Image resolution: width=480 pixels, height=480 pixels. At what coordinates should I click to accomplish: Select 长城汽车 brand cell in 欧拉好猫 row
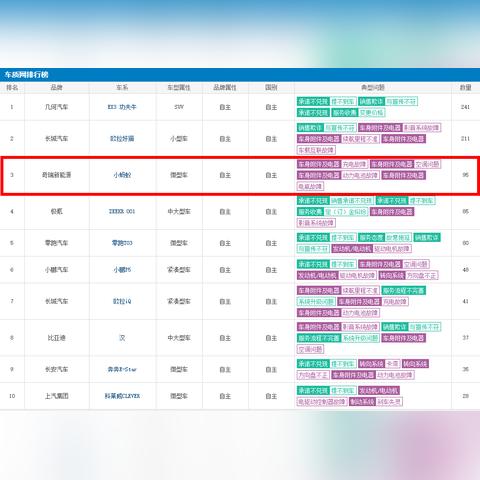click(x=56, y=138)
